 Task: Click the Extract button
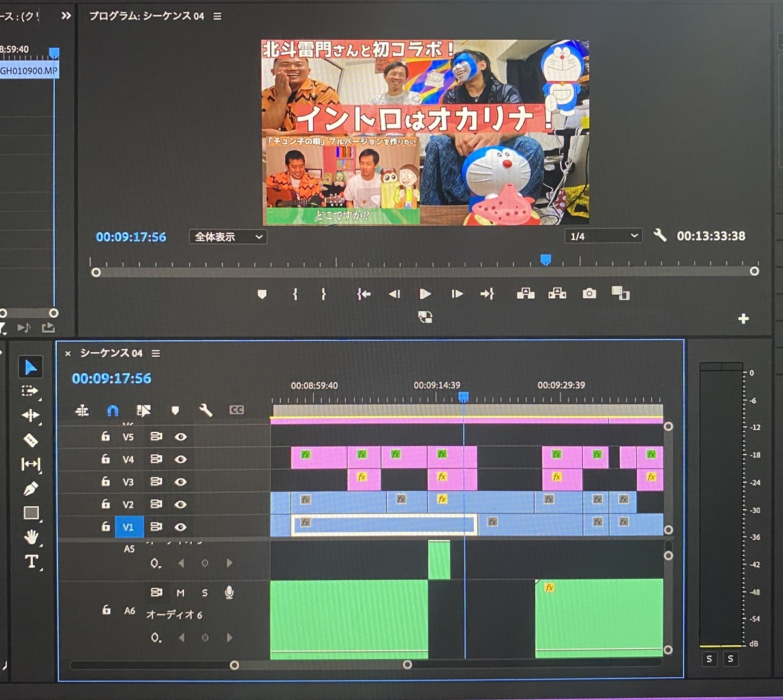click(557, 294)
